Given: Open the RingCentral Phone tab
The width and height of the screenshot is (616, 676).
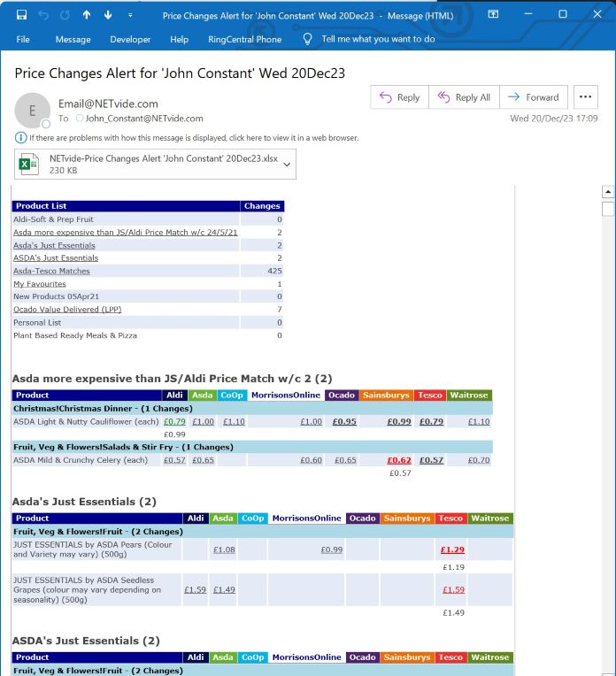Looking at the screenshot, I should (244, 39).
